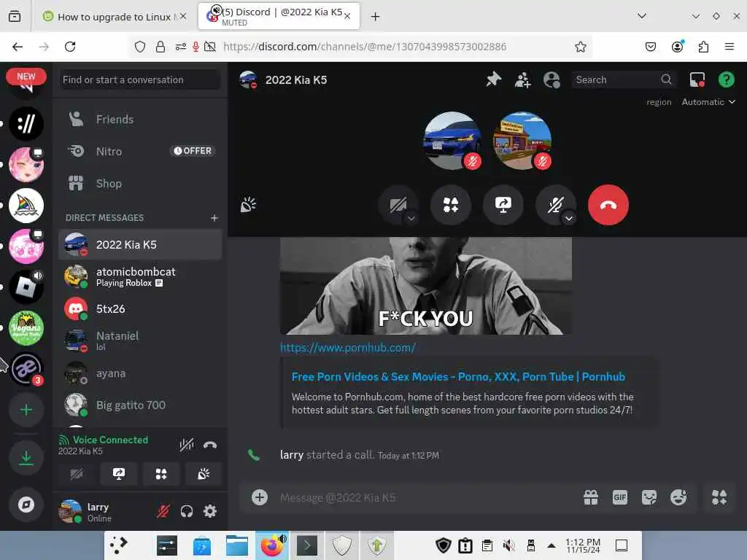
Task: Open the Roblox server icon
Action: pos(26,287)
